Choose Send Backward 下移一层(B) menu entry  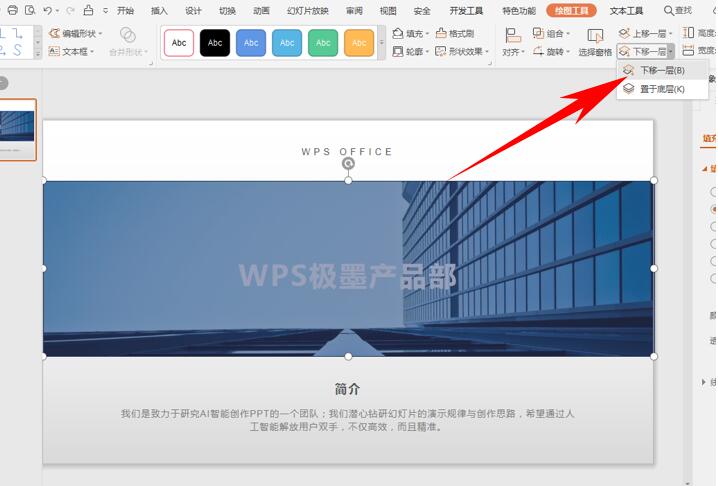click(x=662, y=71)
